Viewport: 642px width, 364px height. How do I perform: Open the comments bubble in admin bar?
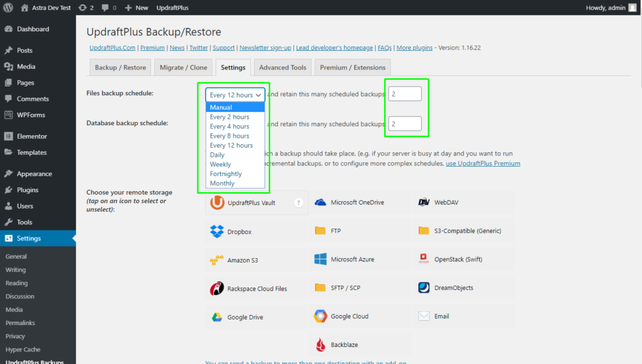[105, 8]
